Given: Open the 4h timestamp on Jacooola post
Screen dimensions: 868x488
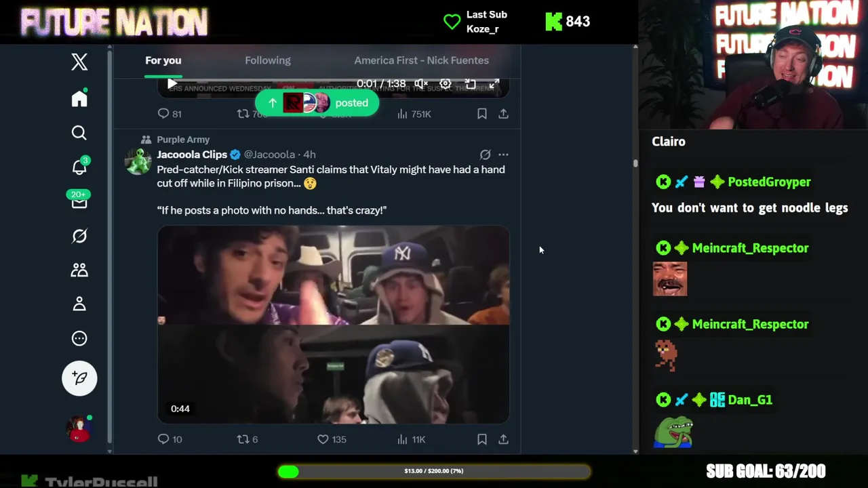Looking at the screenshot, I should (309, 155).
